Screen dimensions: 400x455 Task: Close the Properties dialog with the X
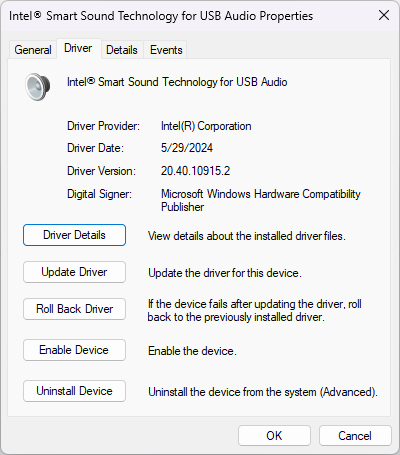[384, 15]
